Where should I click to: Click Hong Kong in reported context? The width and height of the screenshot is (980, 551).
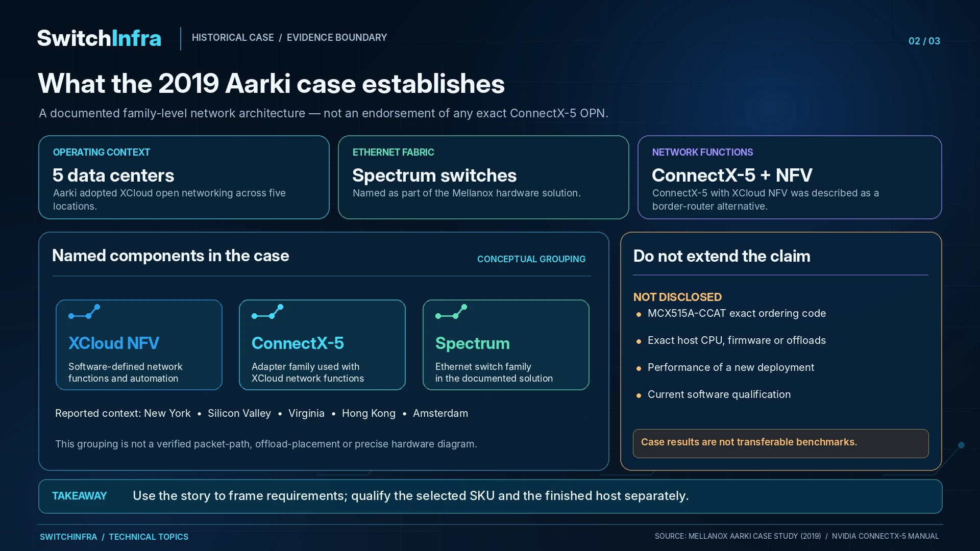[x=369, y=413]
